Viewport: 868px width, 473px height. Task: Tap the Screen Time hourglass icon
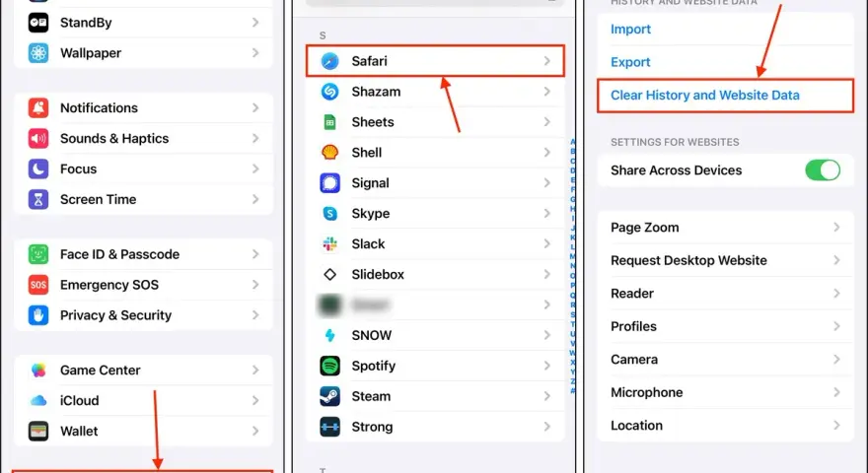[x=38, y=199]
